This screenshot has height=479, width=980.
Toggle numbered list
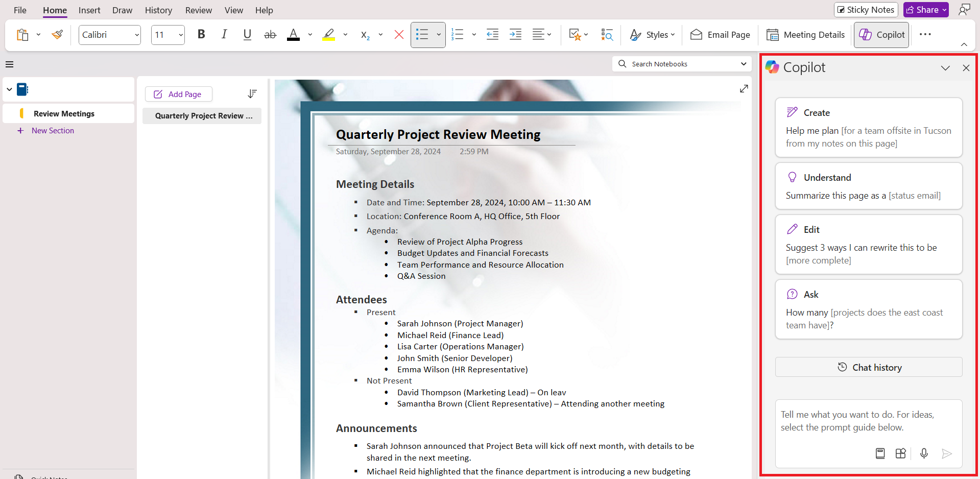458,35
